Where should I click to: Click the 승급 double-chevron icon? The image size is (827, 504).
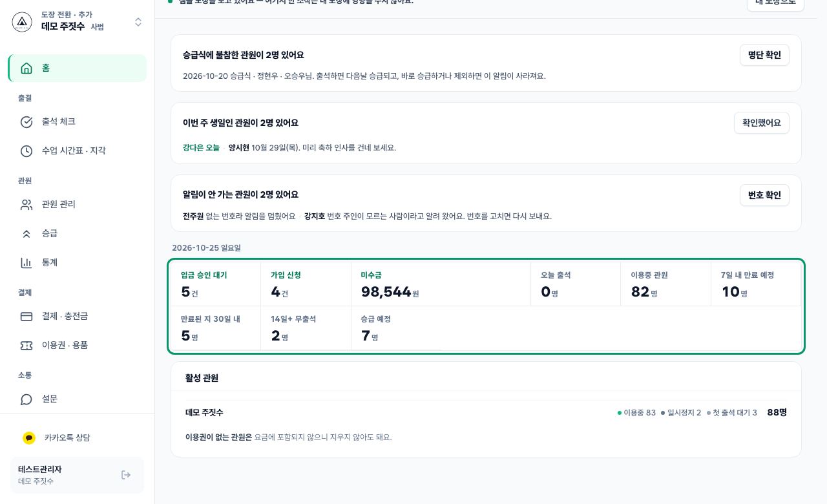pyautogui.click(x=26, y=233)
